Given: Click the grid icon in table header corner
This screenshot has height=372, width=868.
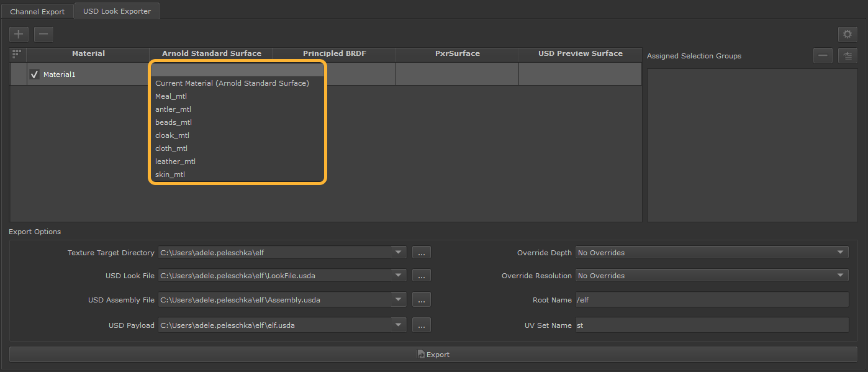Looking at the screenshot, I should pos(17,54).
